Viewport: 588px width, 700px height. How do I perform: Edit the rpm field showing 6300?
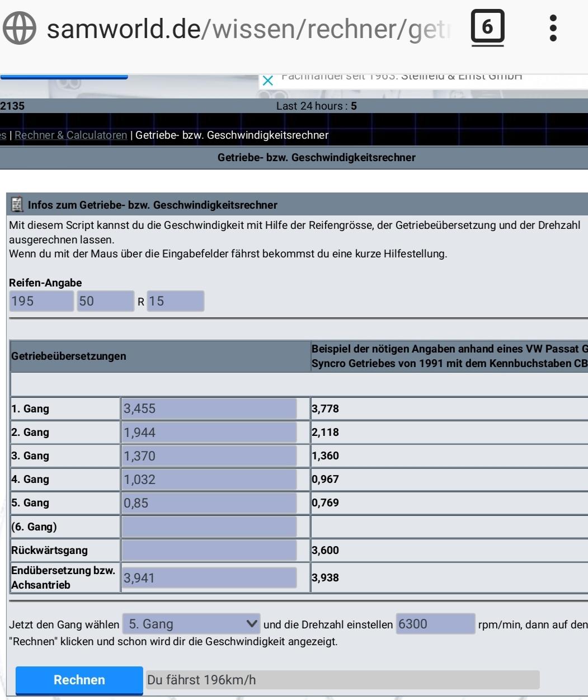tap(435, 624)
